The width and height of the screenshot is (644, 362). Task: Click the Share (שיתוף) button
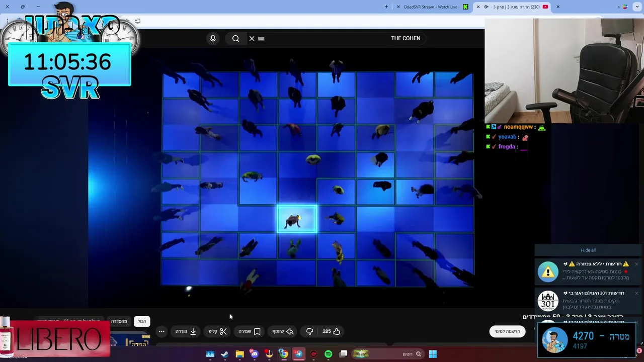pos(283,331)
